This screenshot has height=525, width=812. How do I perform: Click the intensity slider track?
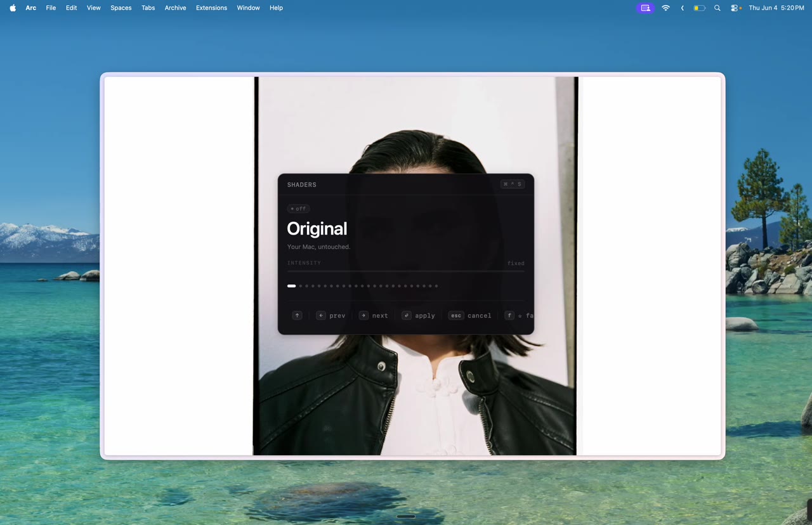pos(405,271)
